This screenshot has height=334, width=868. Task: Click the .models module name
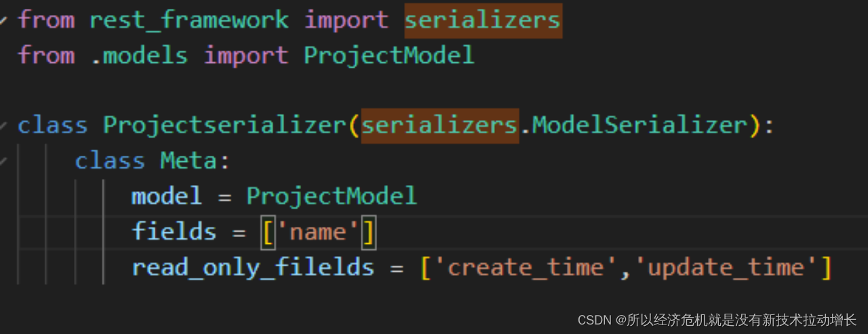click(x=139, y=55)
